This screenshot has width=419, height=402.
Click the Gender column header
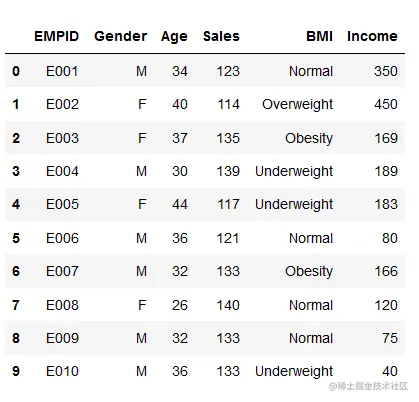point(121,36)
